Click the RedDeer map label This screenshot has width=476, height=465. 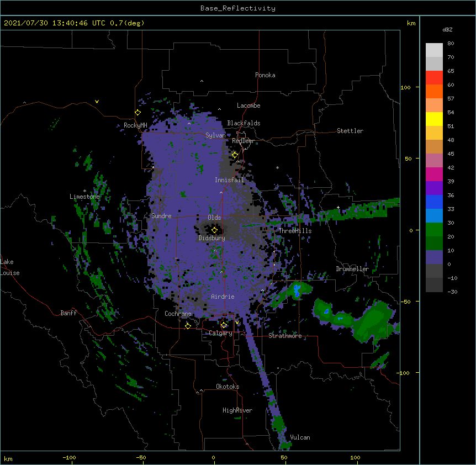click(243, 141)
